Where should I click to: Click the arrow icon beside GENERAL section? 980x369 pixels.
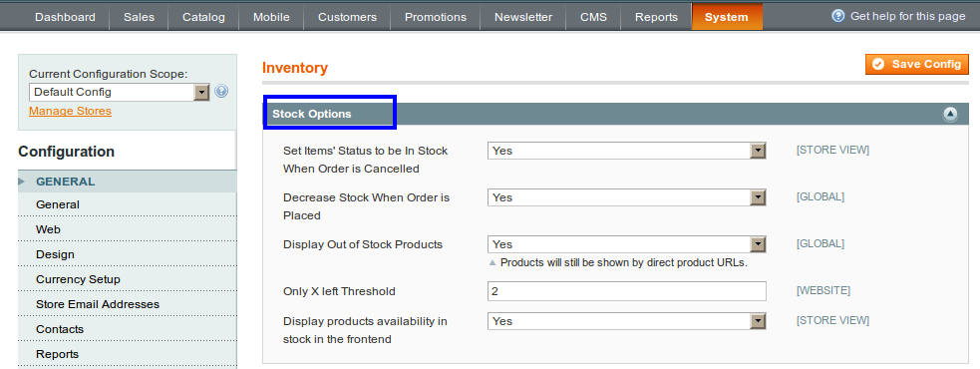click(23, 182)
